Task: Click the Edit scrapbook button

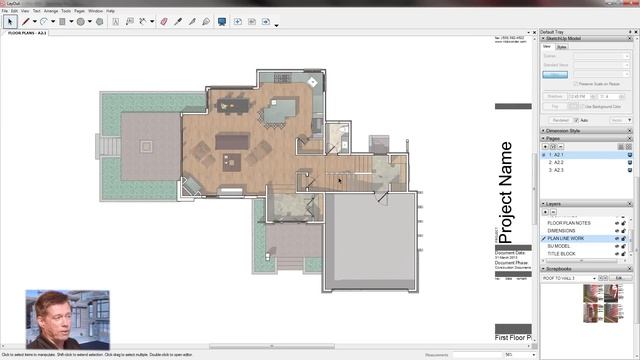Action: click(619, 278)
